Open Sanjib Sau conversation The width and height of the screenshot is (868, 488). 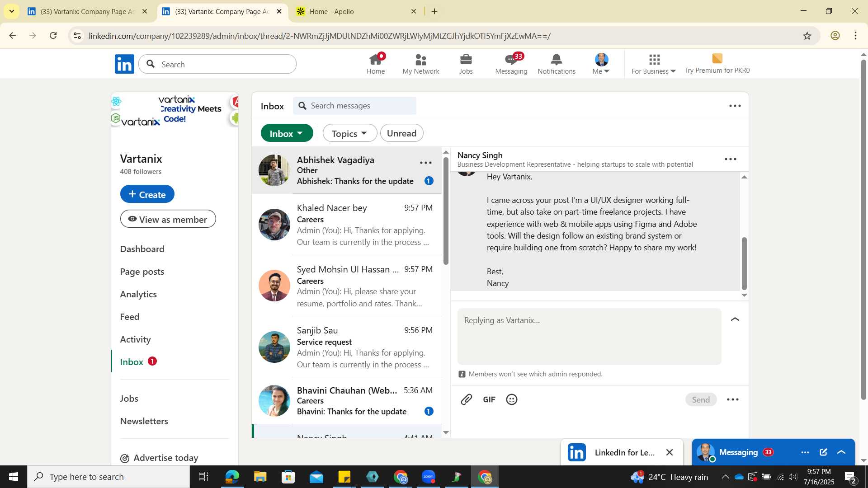[347, 347]
